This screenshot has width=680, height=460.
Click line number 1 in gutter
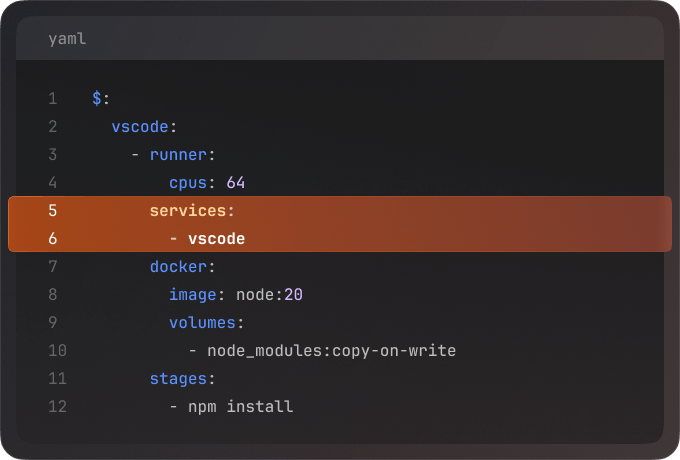point(52,99)
